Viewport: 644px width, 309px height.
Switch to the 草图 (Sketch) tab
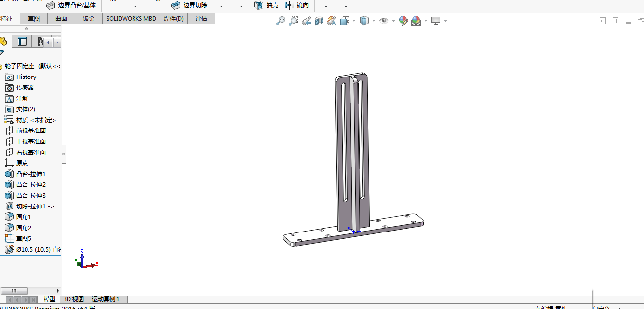tap(34, 19)
